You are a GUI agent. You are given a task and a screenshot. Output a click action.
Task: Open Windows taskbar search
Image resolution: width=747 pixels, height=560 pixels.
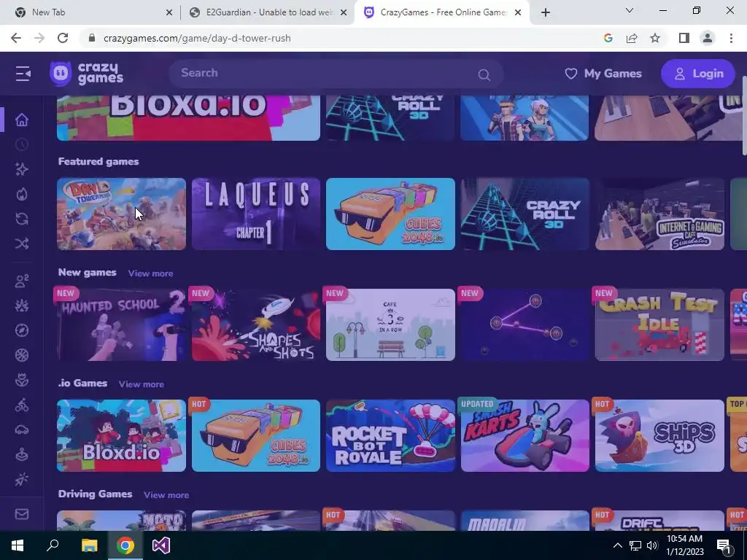pos(53,545)
